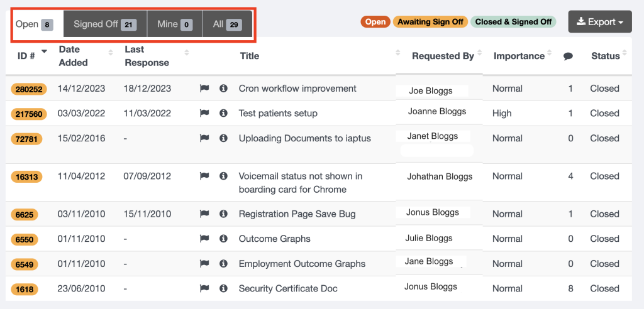The image size is (644, 309).
Task: Click flag icon for Employment Outcome Graphs
Action: [x=204, y=264]
